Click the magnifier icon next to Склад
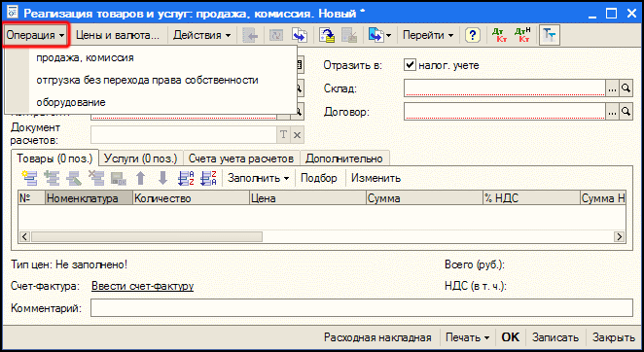 [626, 88]
